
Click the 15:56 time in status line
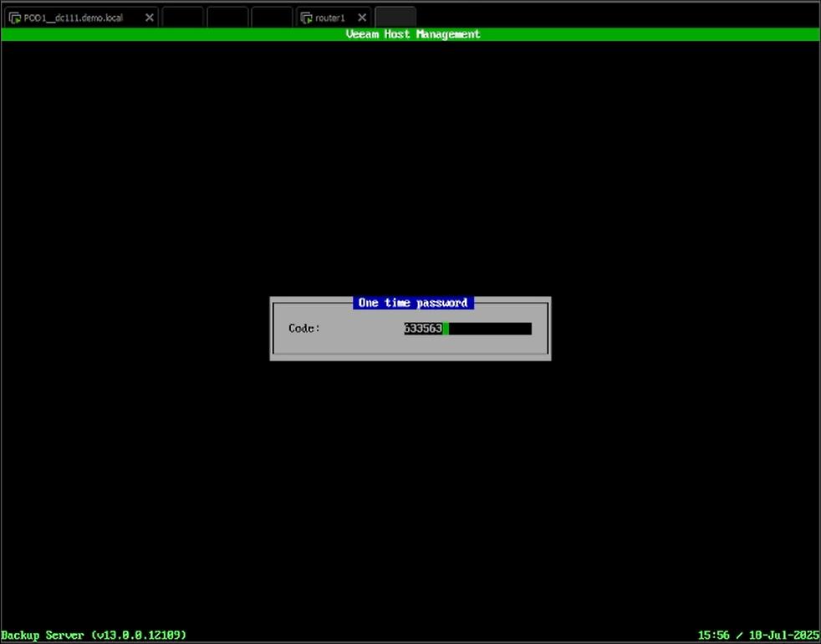(x=712, y=635)
